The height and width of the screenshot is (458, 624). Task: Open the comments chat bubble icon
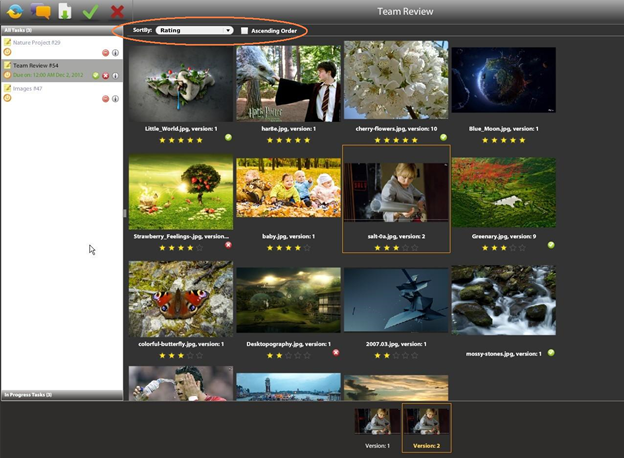click(x=40, y=12)
